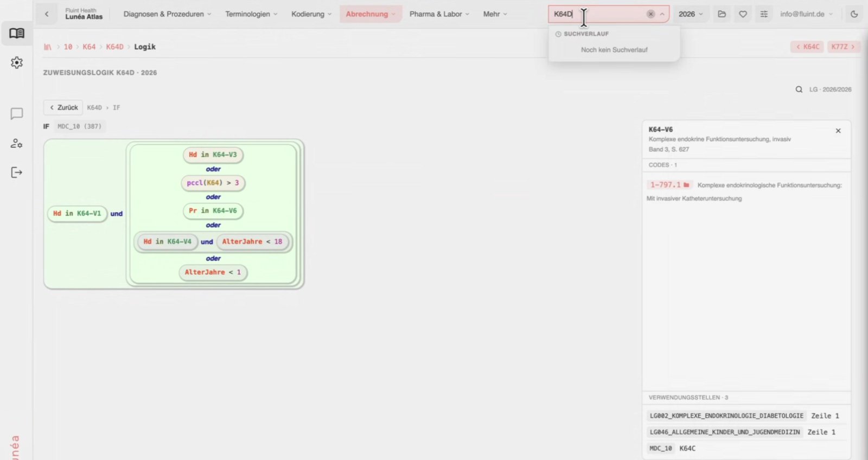Viewport: 868px width, 460px height.
Task: Open the Mehr menu
Action: point(495,14)
